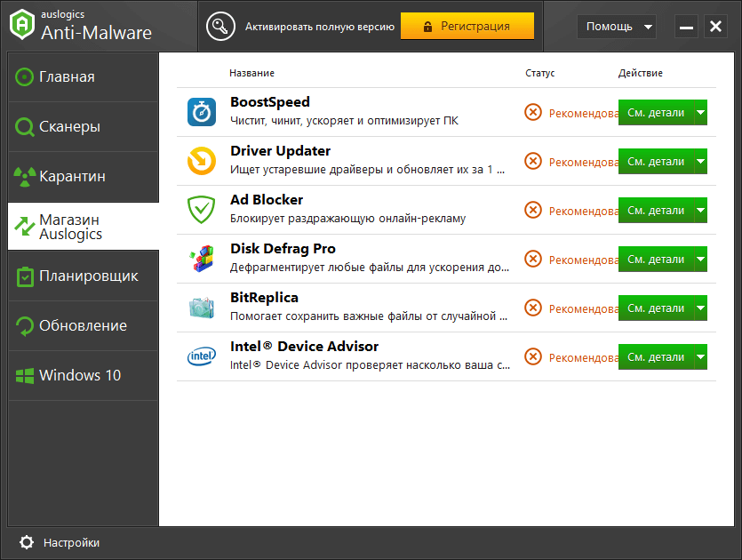The height and width of the screenshot is (560, 742).
Task: Open settings via the gear icon
Action: pos(27,542)
